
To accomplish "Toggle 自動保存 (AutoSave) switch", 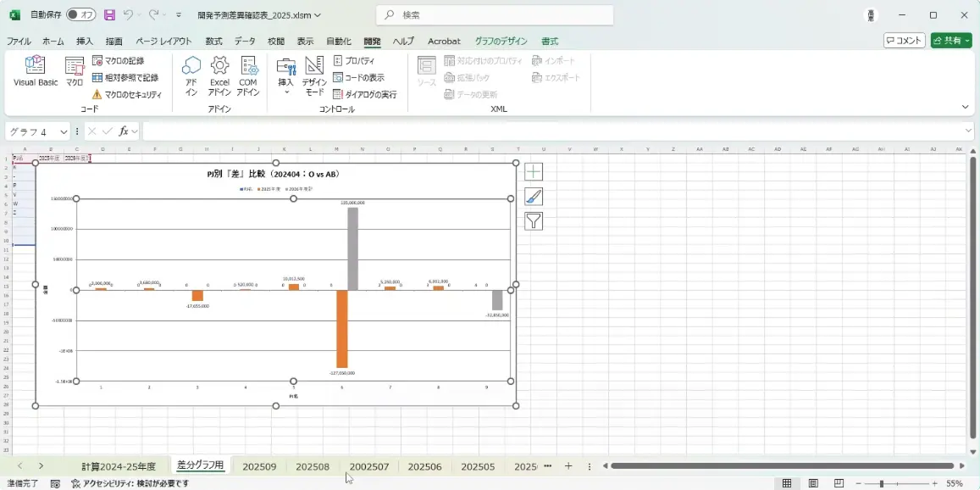I will pos(80,15).
